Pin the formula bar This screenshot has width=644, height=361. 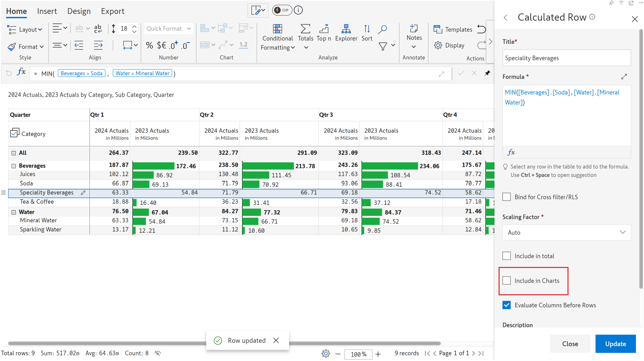coord(487,73)
